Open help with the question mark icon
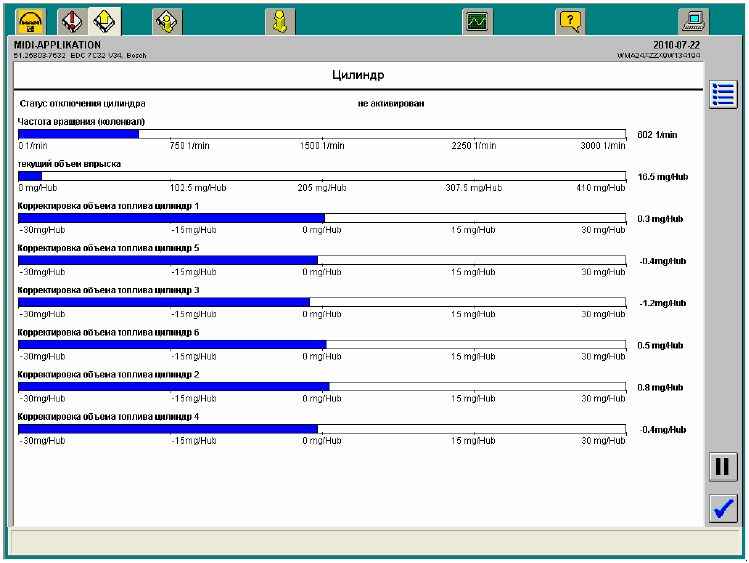The width and height of the screenshot is (749, 563). [x=570, y=20]
